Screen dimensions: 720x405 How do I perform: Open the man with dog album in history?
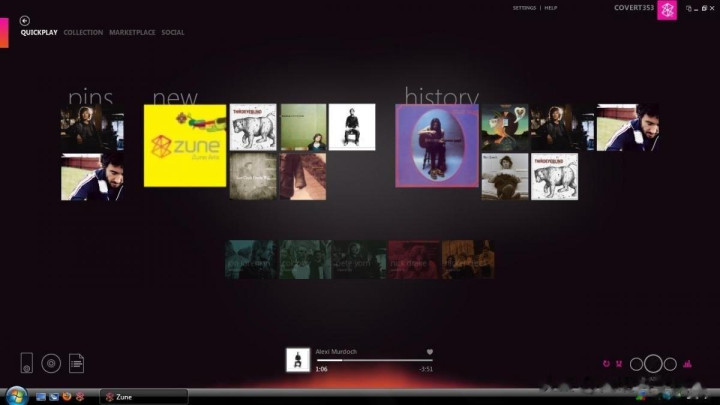pyautogui.click(x=505, y=177)
